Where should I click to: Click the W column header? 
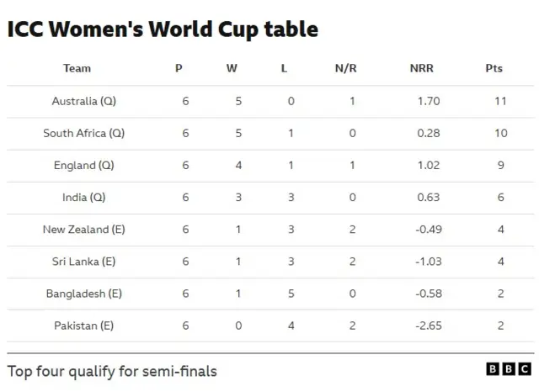(x=232, y=68)
